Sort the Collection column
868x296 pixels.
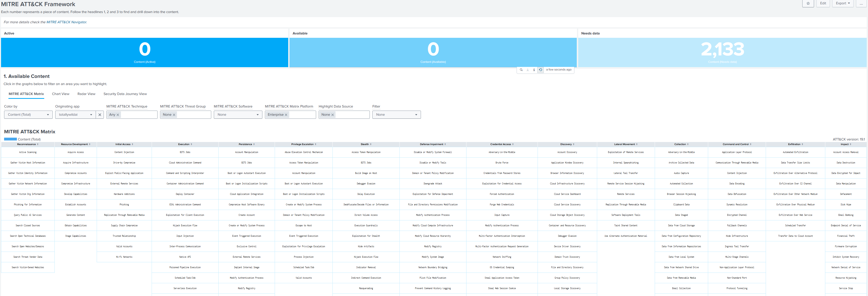tap(688, 144)
